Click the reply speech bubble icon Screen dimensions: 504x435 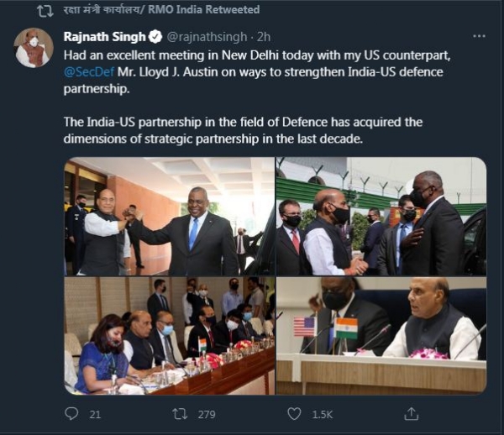point(71,414)
